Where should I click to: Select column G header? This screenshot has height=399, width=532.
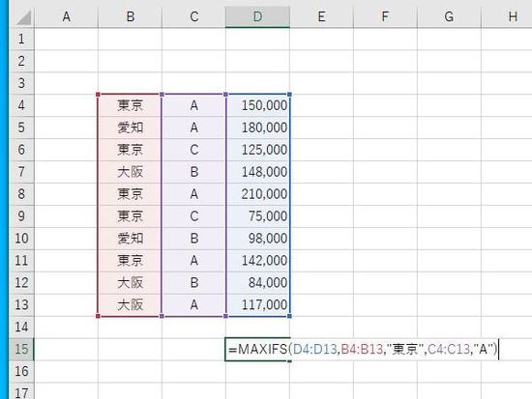(x=449, y=16)
